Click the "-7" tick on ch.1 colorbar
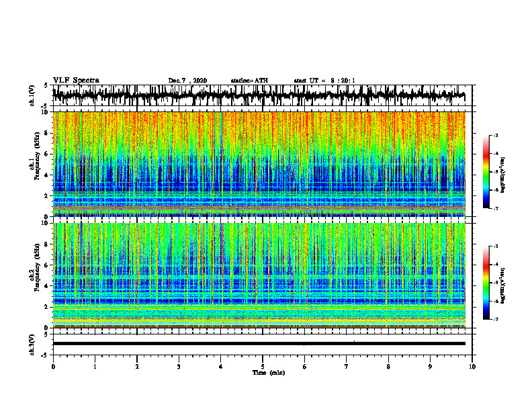The height and width of the screenshot is (411, 532). tap(496, 208)
